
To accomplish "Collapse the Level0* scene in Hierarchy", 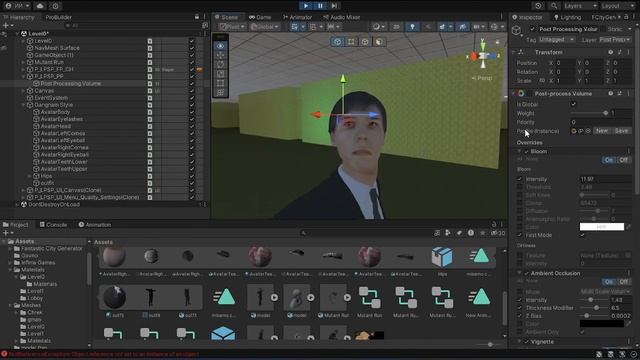I will pos(17,33).
